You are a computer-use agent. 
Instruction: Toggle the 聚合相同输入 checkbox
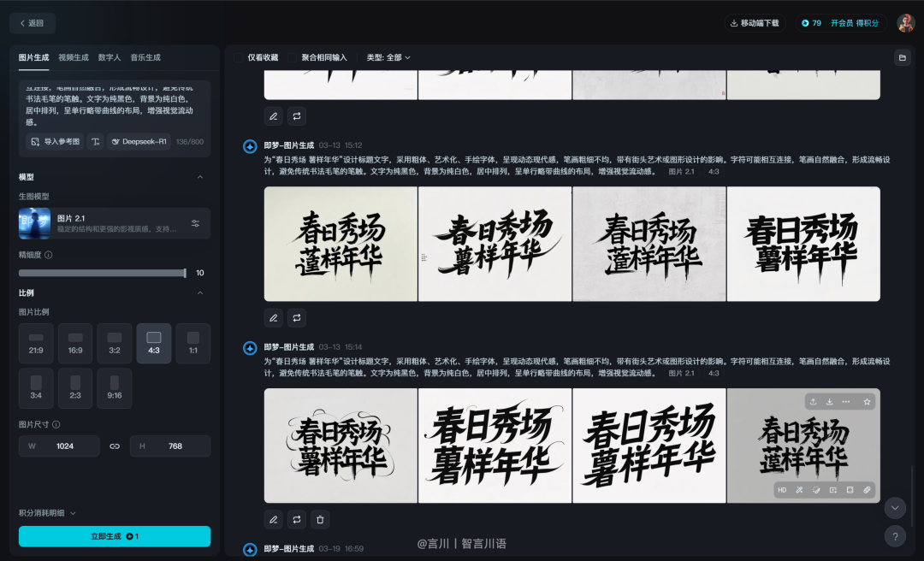click(x=293, y=57)
